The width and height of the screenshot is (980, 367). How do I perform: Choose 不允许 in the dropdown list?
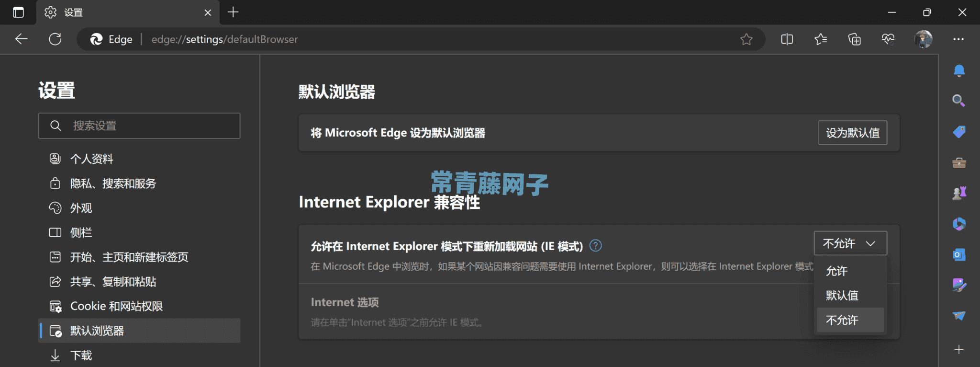850,320
